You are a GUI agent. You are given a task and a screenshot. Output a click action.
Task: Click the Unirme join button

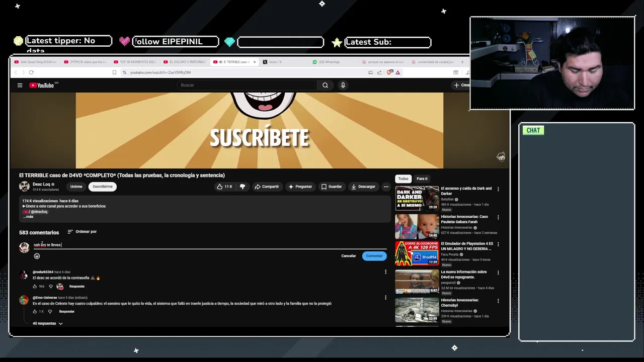coord(76,187)
